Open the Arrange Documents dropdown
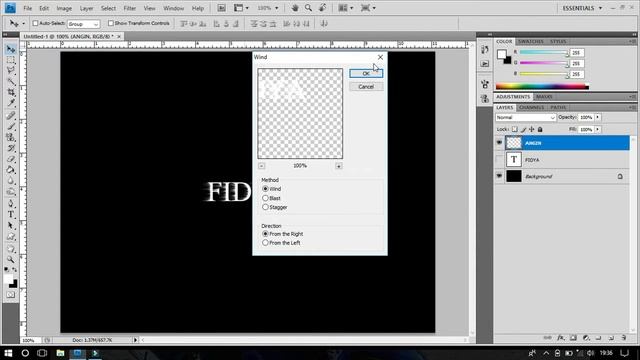This screenshot has width=640, height=360. (x=345, y=8)
